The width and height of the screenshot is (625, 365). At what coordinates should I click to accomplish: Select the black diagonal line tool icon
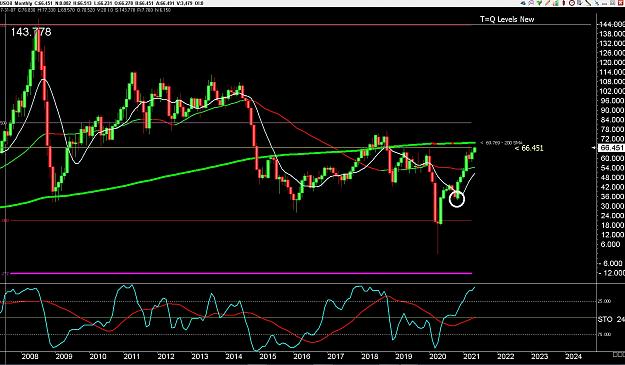(x=588, y=3)
